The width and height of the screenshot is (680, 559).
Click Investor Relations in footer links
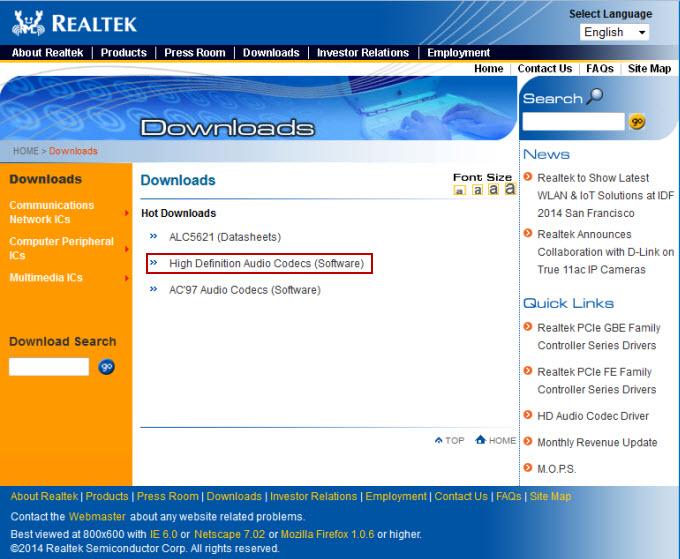pos(313,496)
